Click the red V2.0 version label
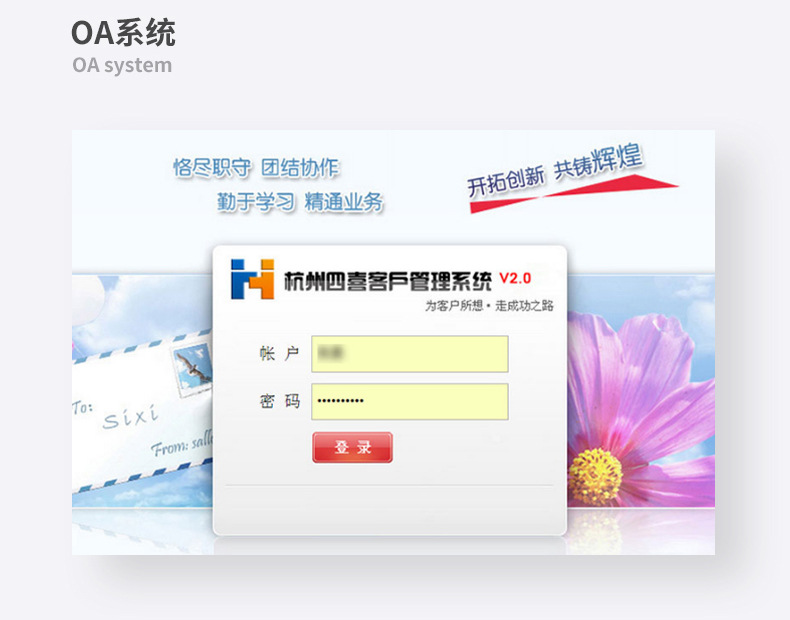 pyautogui.click(x=515, y=278)
